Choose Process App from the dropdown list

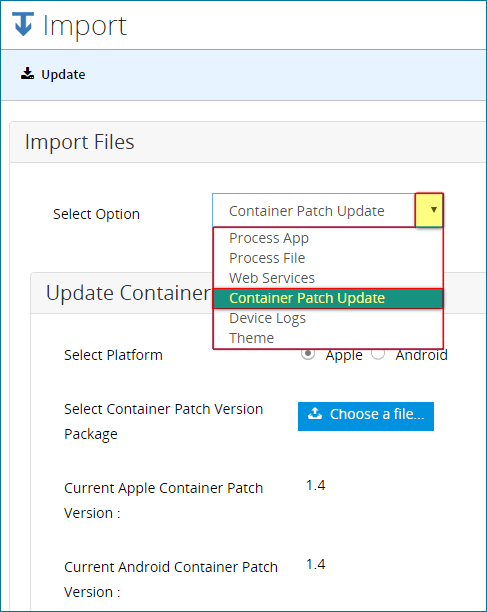[x=328, y=238]
